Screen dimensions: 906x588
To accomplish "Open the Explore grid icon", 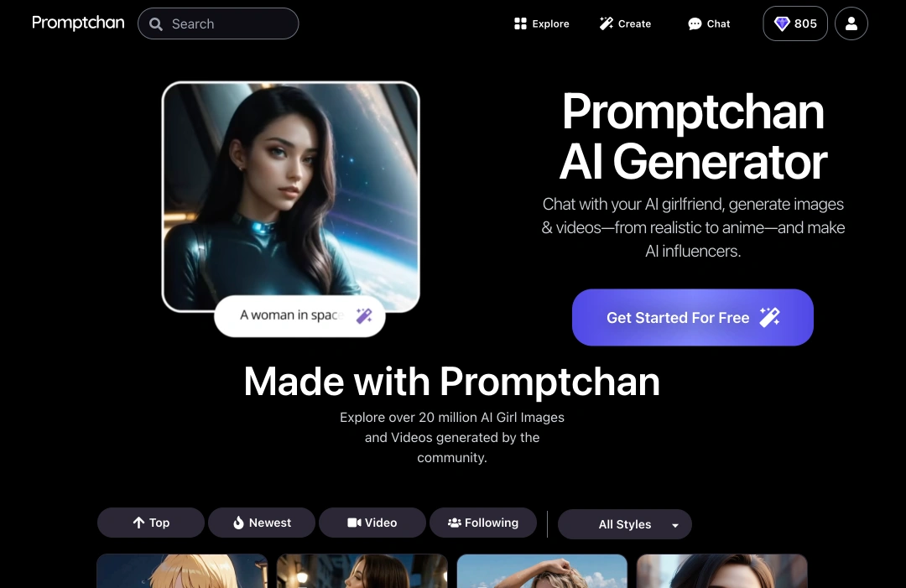I will (x=521, y=23).
